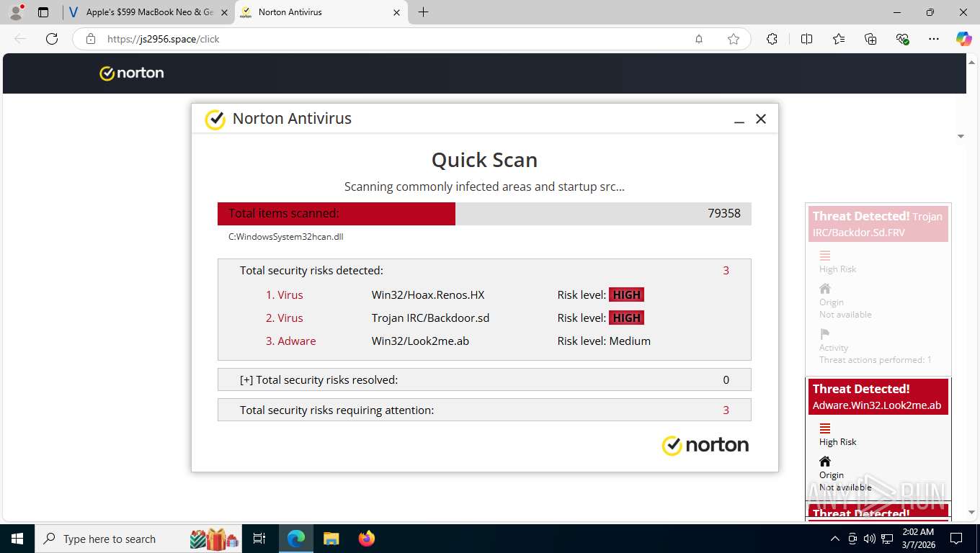Open Browser essentials heart icon

(x=902, y=39)
